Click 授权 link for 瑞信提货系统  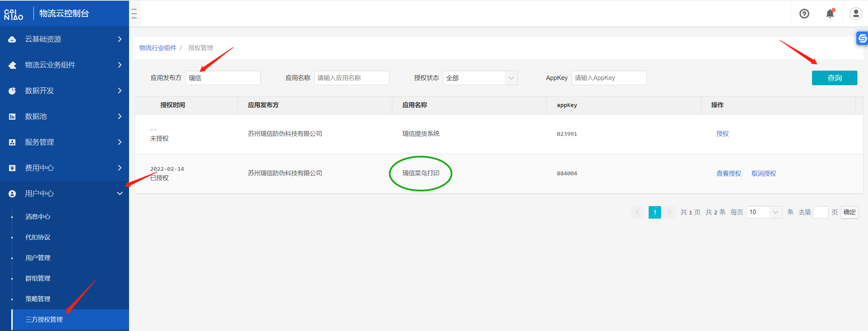[722, 134]
